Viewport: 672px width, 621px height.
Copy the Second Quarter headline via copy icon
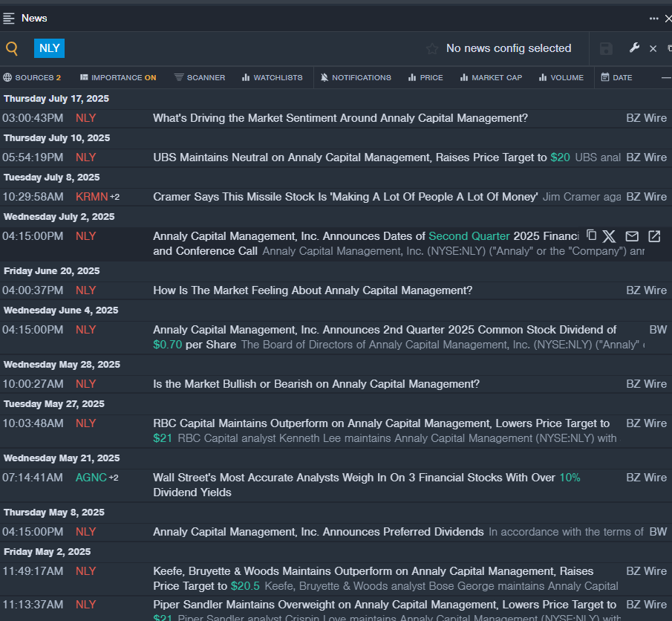(591, 235)
